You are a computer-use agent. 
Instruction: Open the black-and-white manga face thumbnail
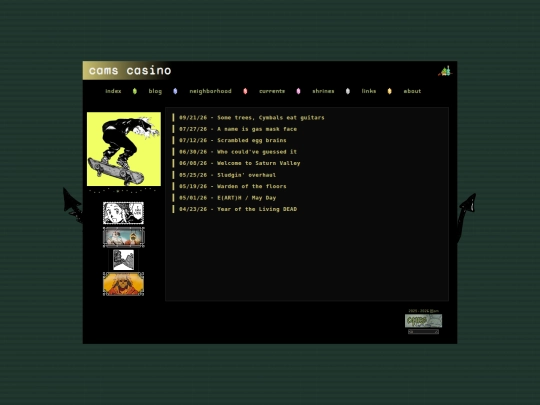click(123, 213)
